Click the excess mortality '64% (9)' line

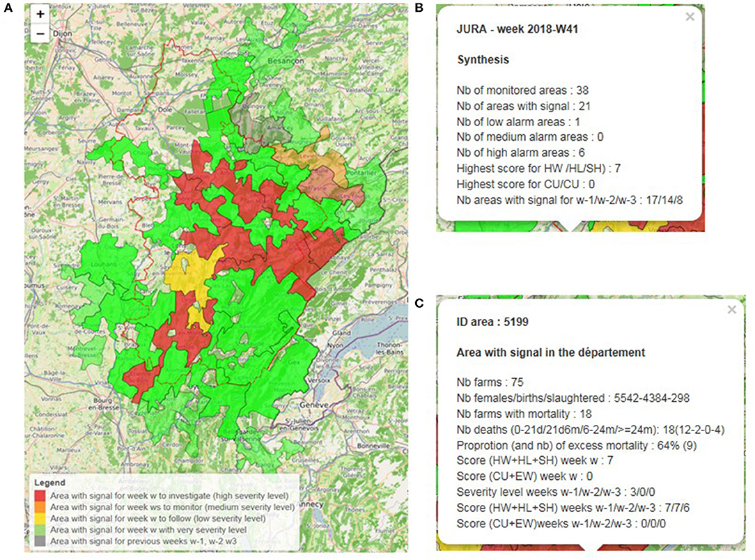[577, 445]
